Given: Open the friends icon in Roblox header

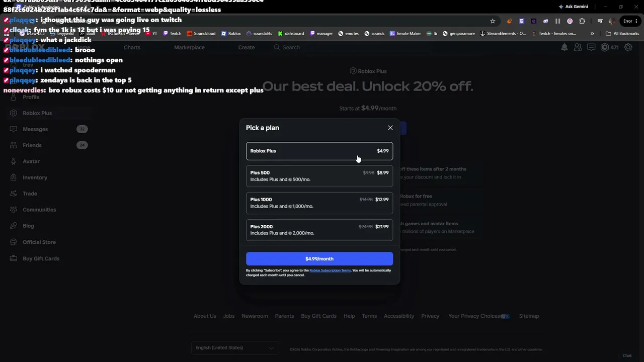Looking at the screenshot, I should (578, 47).
